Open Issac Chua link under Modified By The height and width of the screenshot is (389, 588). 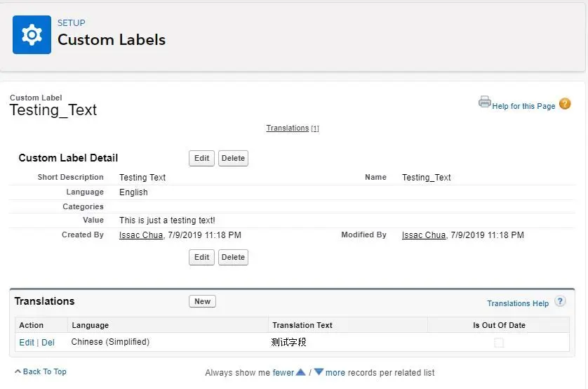[424, 235]
